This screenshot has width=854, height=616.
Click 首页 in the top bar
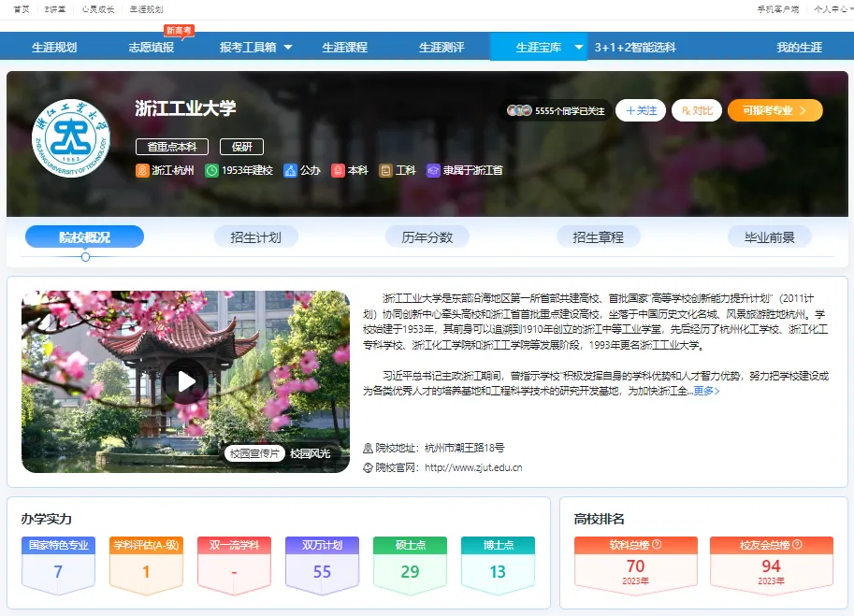pyautogui.click(x=22, y=9)
